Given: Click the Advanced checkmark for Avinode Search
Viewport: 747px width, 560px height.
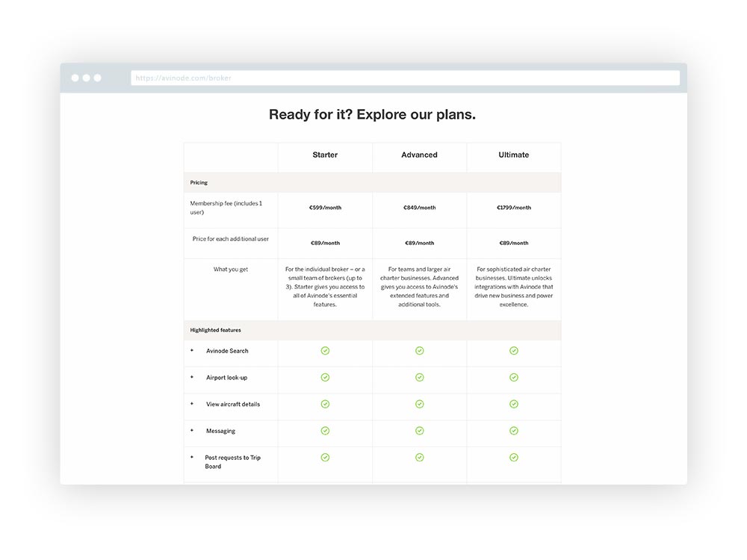Looking at the screenshot, I should coord(419,350).
